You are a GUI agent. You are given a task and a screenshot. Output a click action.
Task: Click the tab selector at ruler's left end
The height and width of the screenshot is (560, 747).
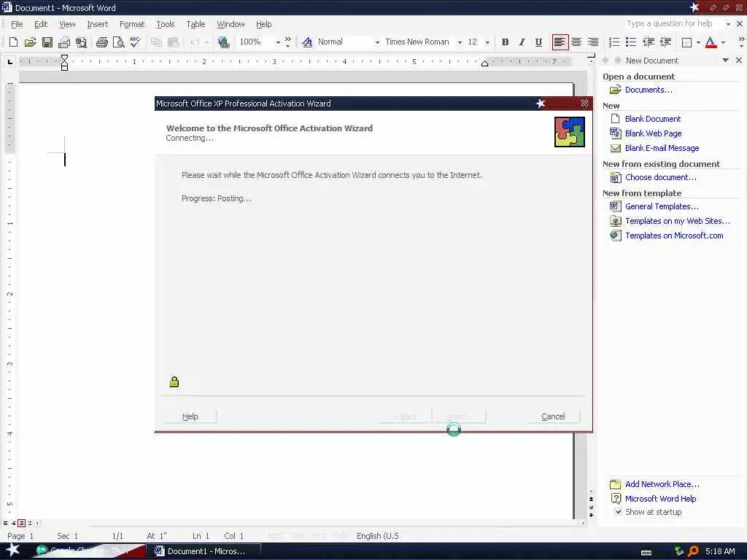[x=10, y=61]
